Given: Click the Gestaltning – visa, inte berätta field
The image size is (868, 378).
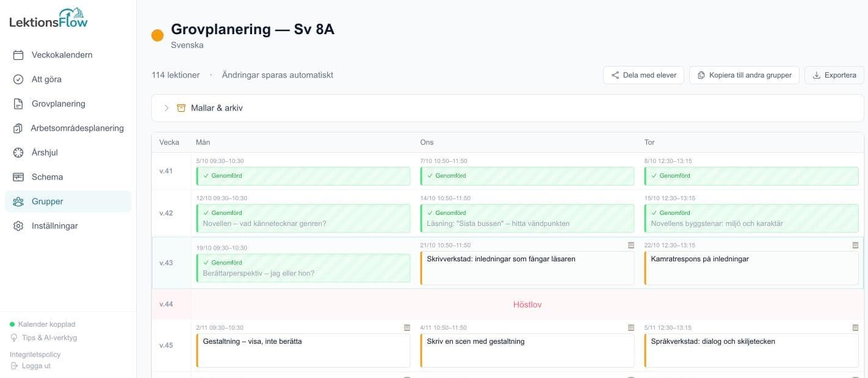Looking at the screenshot, I should (303, 351).
